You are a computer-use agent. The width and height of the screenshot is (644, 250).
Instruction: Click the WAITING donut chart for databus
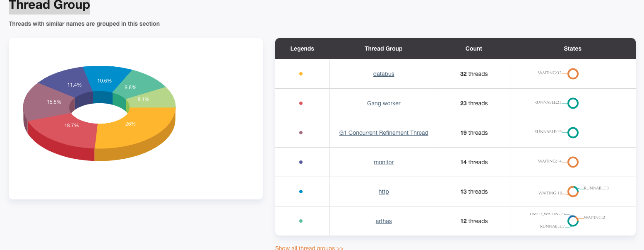point(573,73)
